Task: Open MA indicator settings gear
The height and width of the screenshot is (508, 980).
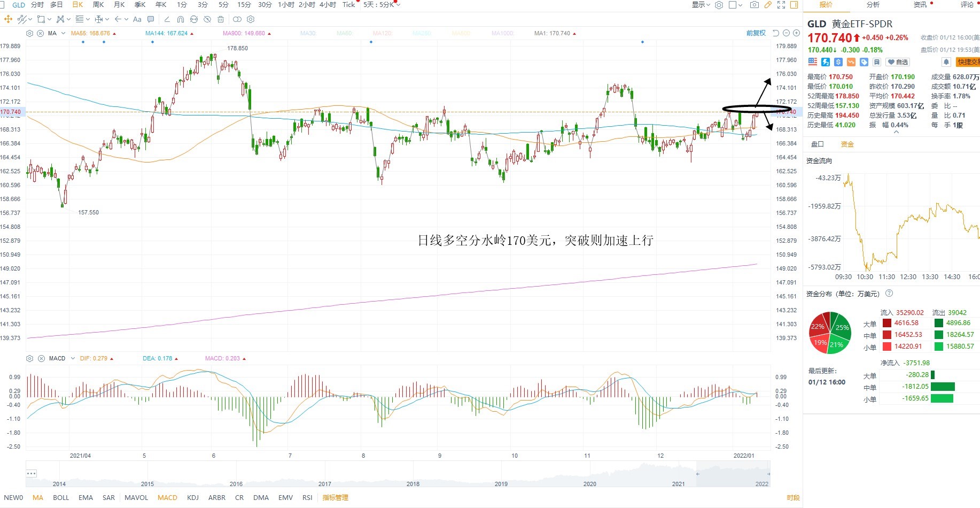Action: [x=30, y=33]
